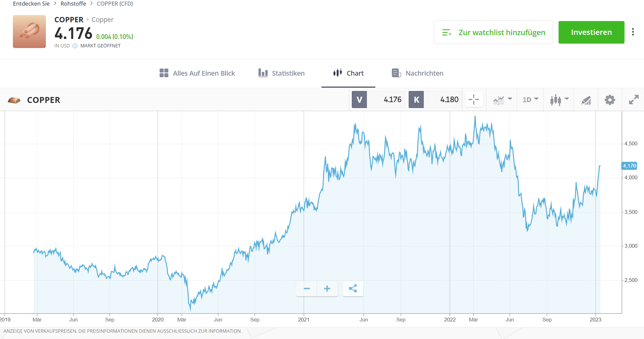This screenshot has height=339, width=644.
Task: Select the Chart tab
Action: [x=348, y=73]
